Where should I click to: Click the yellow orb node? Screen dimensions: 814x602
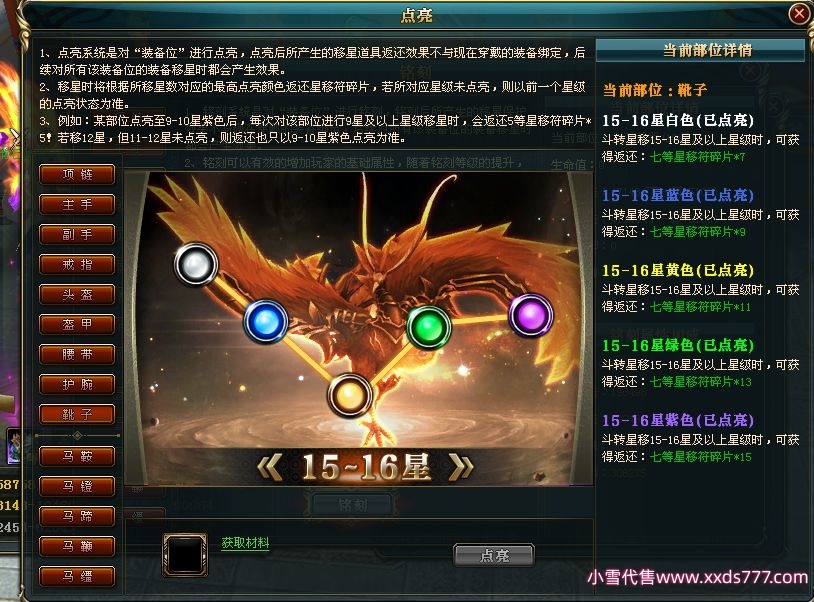point(350,395)
